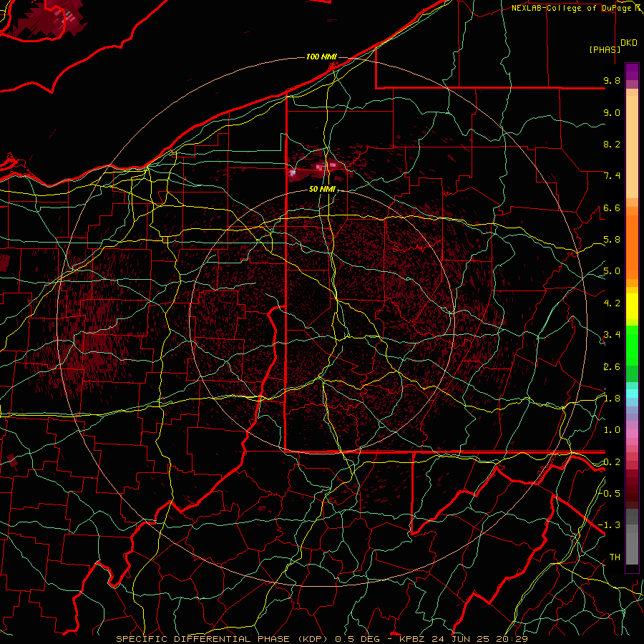Click the 50 NMI range ring label
The width and height of the screenshot is (644, 644).
coord(322,189)
